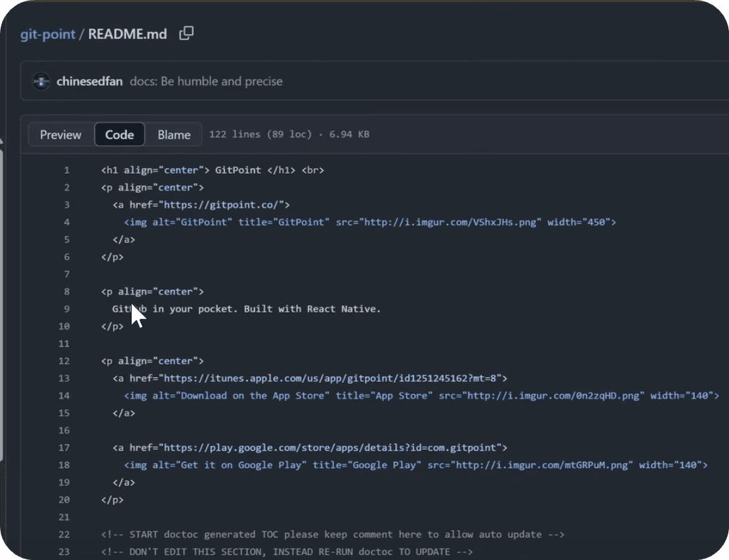The image size is (729, 560).
Task: Click the play.google.com href code line
Action: [310, 448]
